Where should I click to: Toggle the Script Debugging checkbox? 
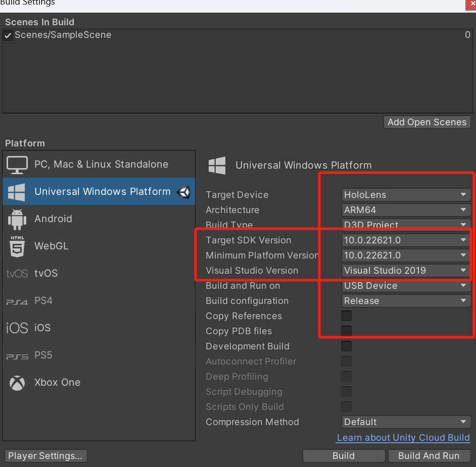click(x=346, y=391)
